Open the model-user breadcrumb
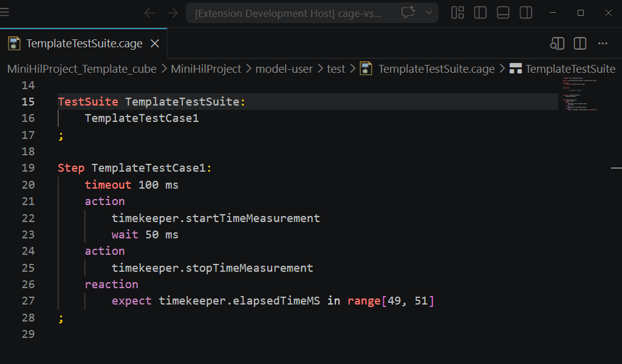The width and height of the screenshot is (622, 364). click(x=284, y=69)
